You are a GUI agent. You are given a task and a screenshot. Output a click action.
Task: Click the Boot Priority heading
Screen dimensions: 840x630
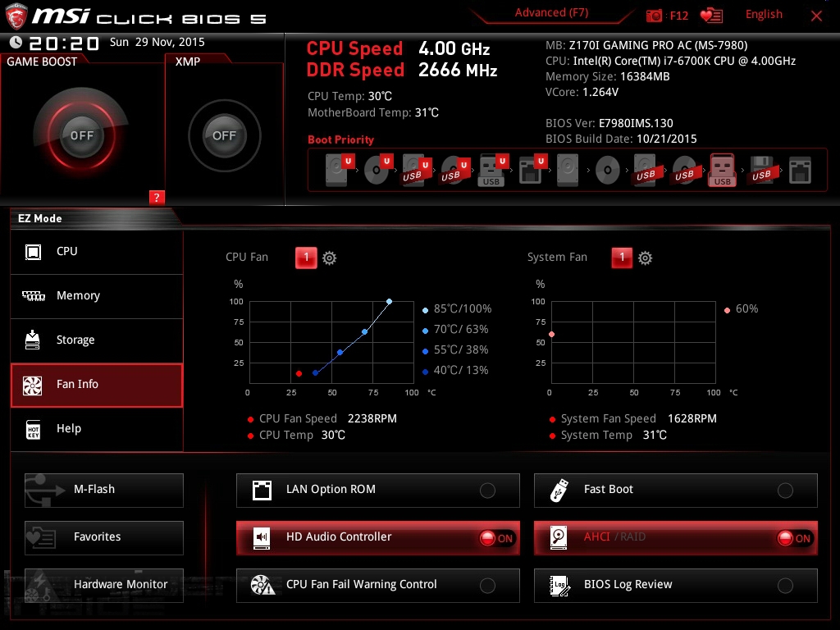340,139
